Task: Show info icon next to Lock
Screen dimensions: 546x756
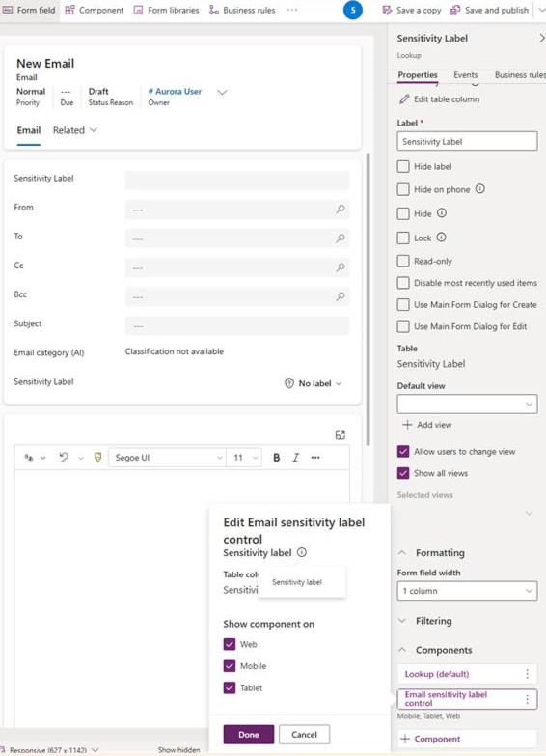Action: click(441, 238)
